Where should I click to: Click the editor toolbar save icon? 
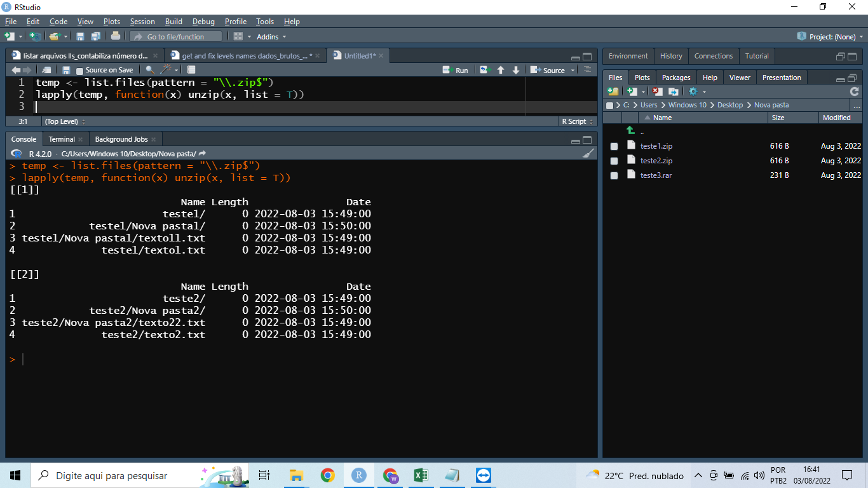click(66, 70)
